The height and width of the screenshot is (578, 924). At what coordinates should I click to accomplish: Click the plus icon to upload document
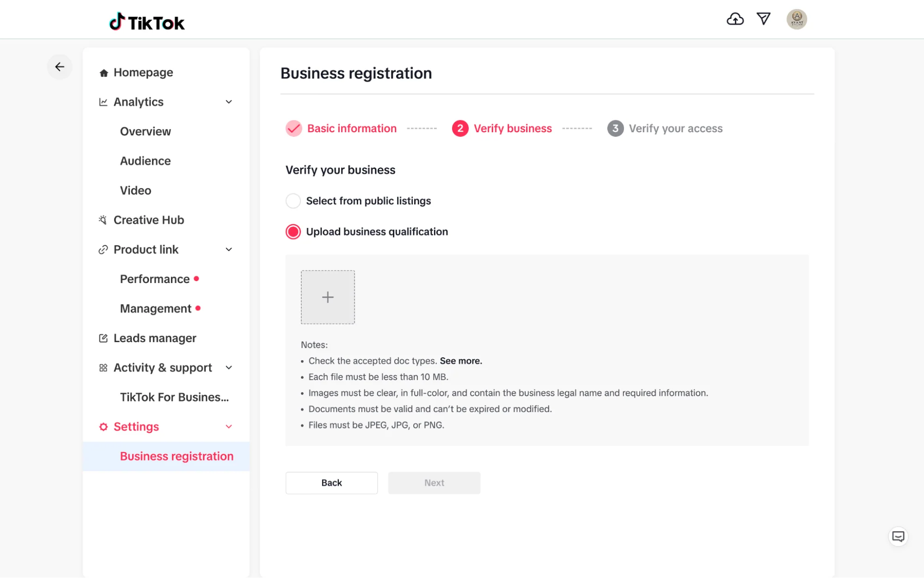(x=328, y=297)
